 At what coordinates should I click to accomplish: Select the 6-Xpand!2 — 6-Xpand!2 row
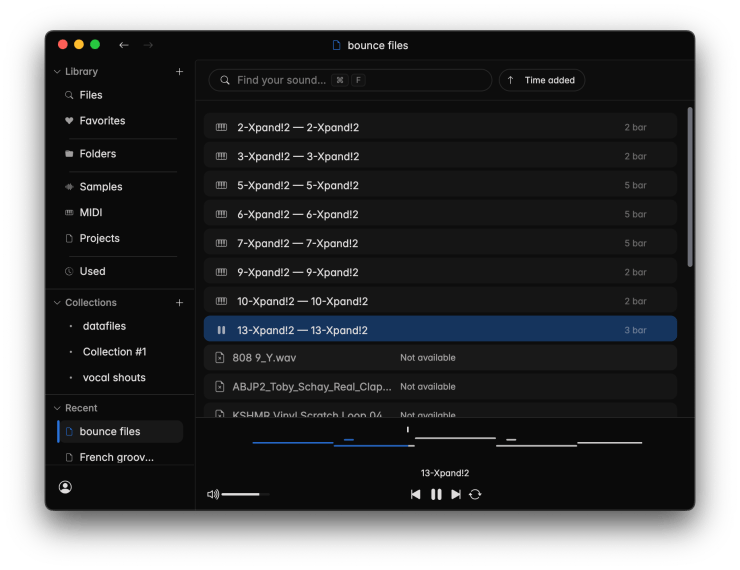pyautogui.click(x=440, y=214)
